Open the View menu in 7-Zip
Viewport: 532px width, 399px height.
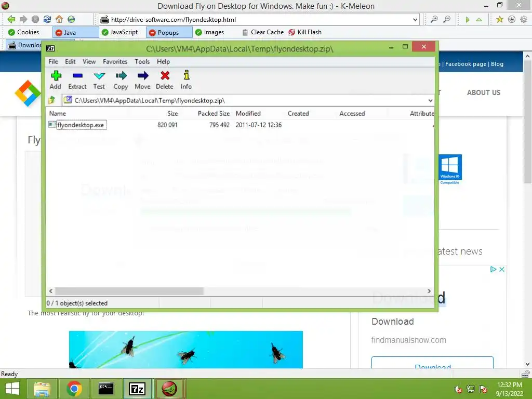point(89,61)
